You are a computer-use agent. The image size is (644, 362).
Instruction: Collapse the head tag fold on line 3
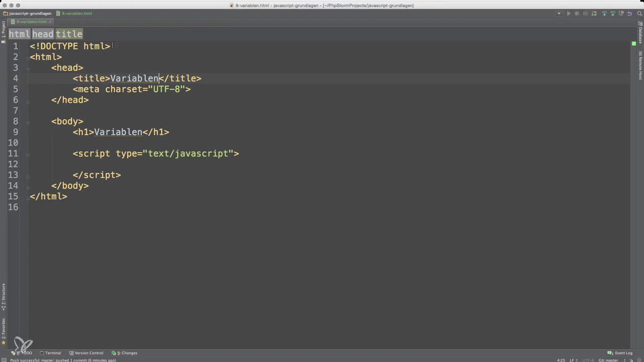coord(28,69)
